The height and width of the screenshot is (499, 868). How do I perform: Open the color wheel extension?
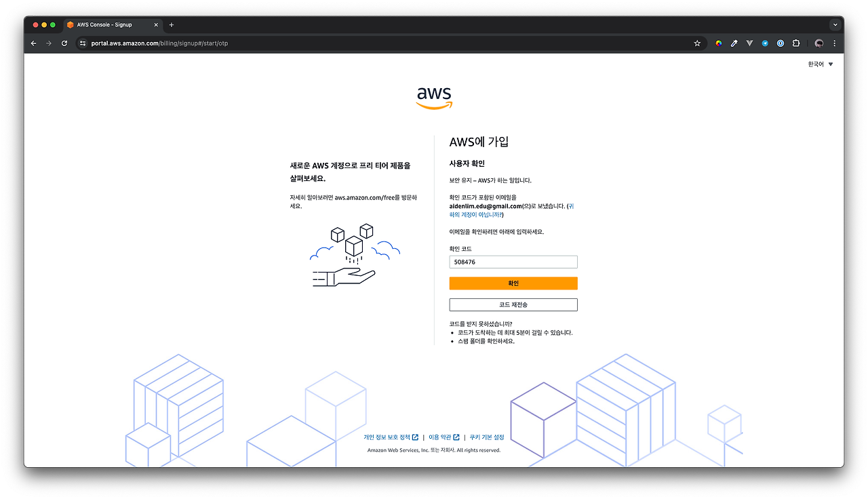click(719, 43)
